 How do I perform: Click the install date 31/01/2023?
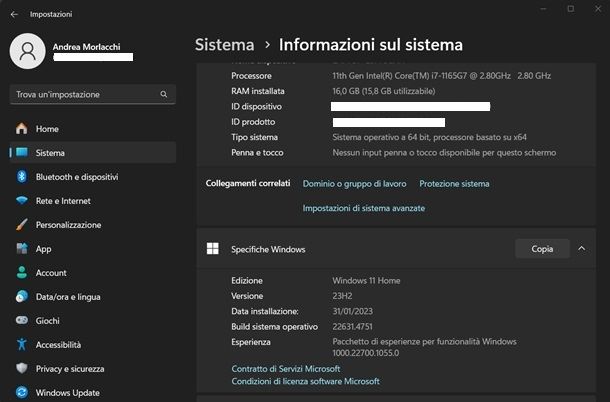[352, 311]
